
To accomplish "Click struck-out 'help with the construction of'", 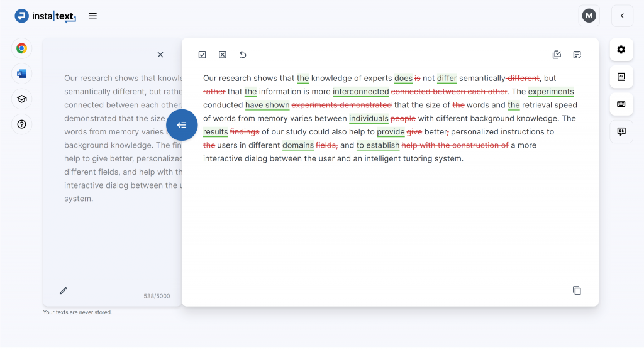I will pos(455,145).
